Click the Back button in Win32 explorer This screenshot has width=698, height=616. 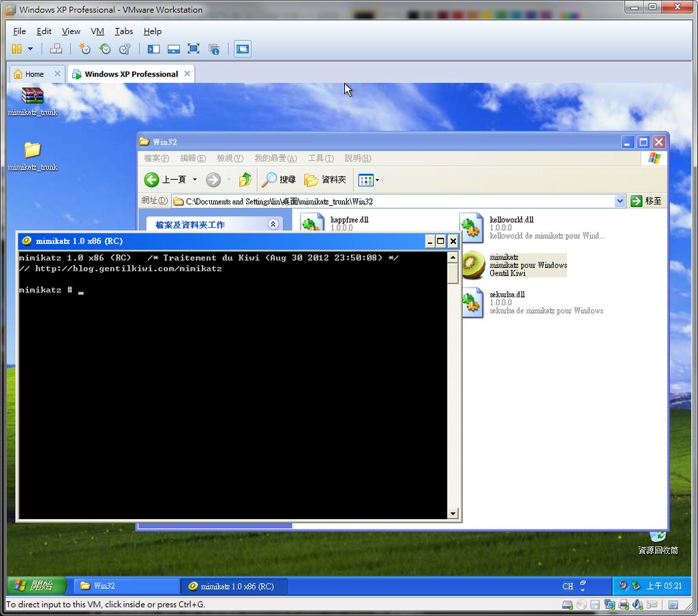pyautogui.click(x=165, y=180)
